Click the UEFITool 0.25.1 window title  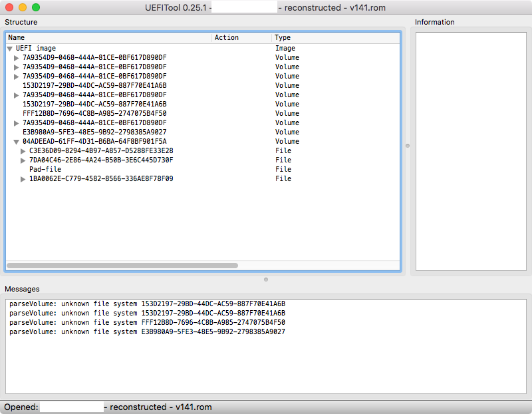[x=265, y=7]
